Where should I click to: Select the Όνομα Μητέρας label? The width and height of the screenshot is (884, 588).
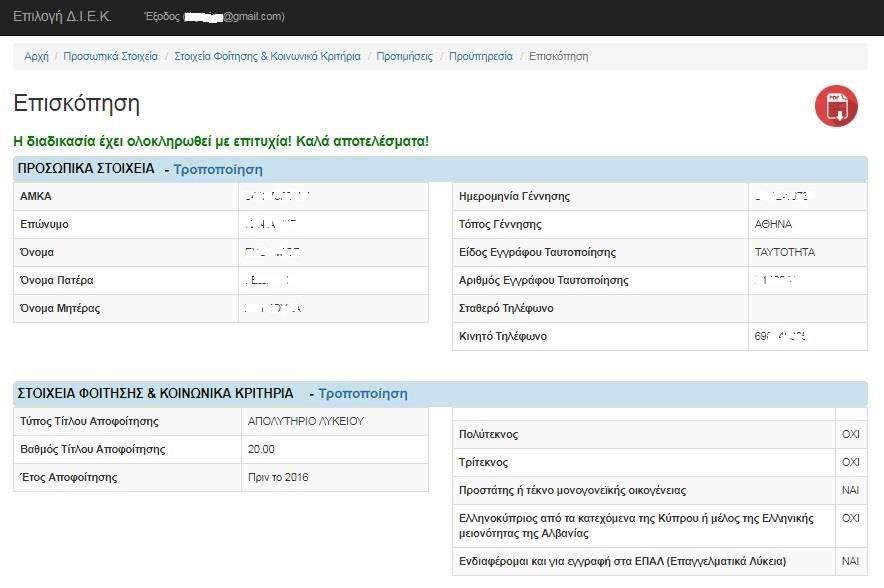point(60,308)
